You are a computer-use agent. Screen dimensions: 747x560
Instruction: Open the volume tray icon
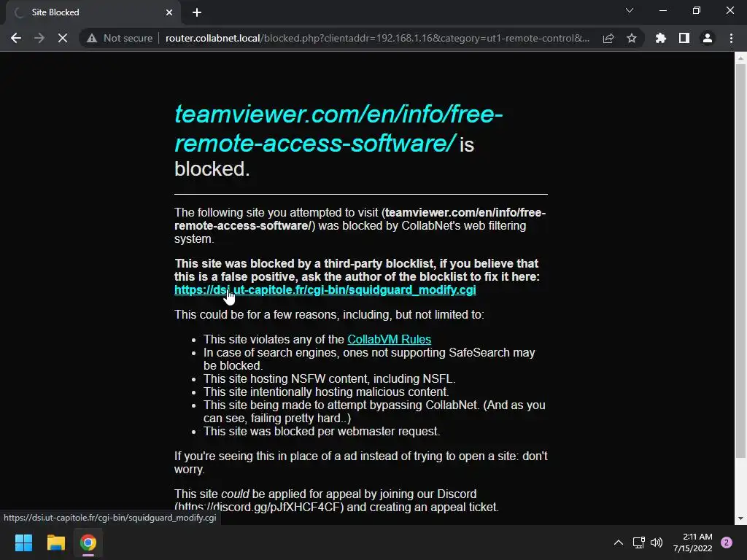pyautogui.click(x=657, y=542)
